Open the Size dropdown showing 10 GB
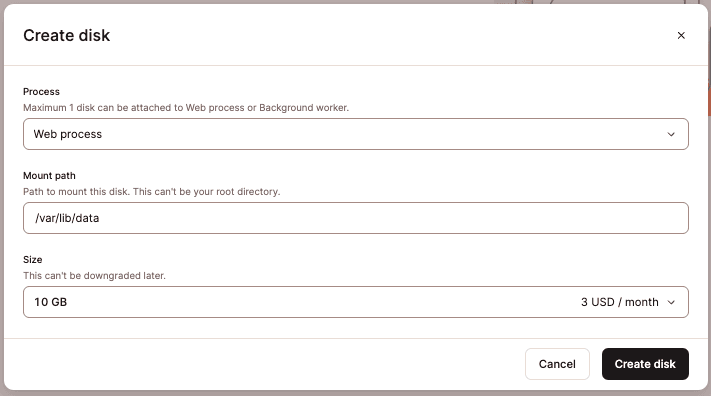 (x=356, y=302)
